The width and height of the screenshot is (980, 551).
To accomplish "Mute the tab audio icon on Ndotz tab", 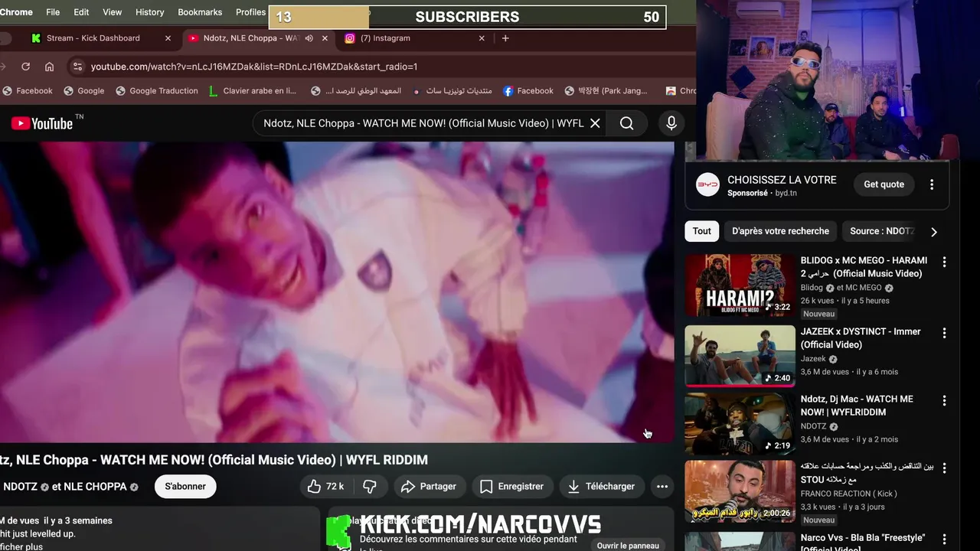I will tap(309, 38).
